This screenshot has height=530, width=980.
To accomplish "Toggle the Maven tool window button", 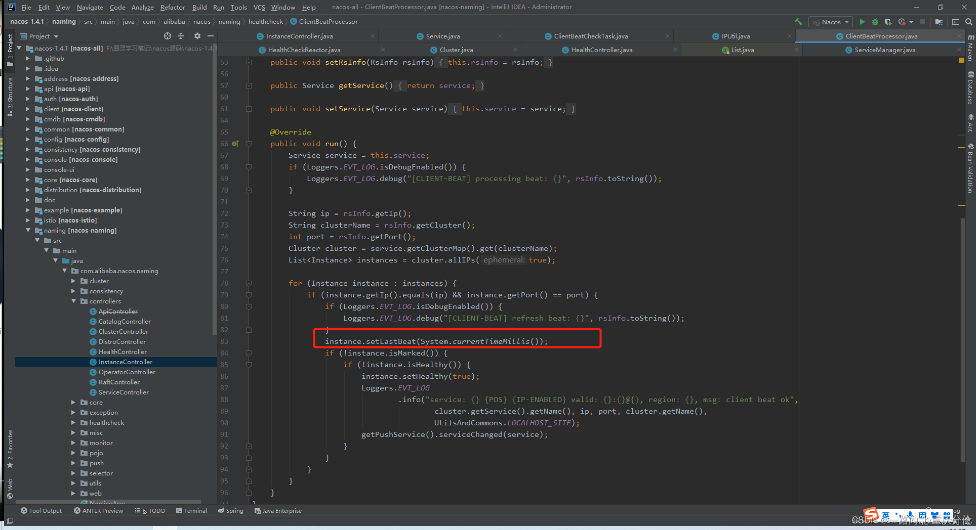I will point(970,48).
